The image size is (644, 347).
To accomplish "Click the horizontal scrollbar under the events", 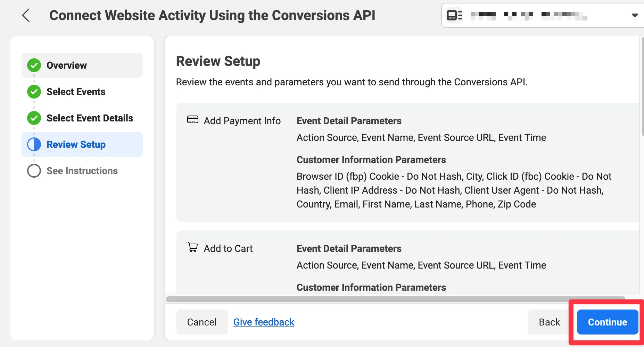I will [x=395, y=299].
